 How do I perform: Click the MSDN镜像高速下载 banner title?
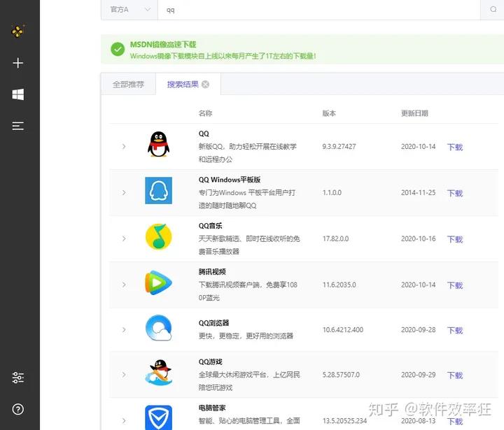click(163, 44)
